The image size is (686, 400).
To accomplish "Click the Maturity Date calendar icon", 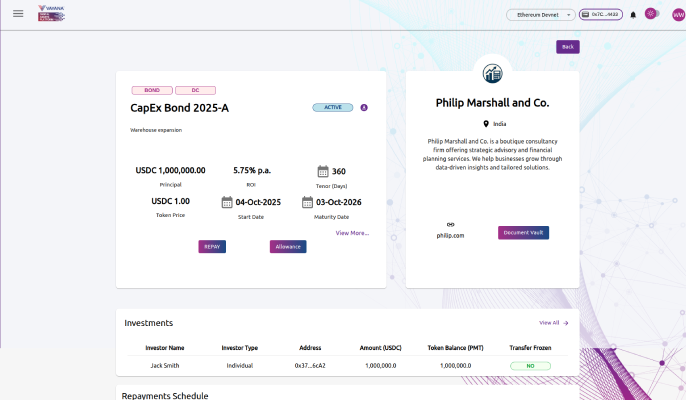I will tap(308, 202).
